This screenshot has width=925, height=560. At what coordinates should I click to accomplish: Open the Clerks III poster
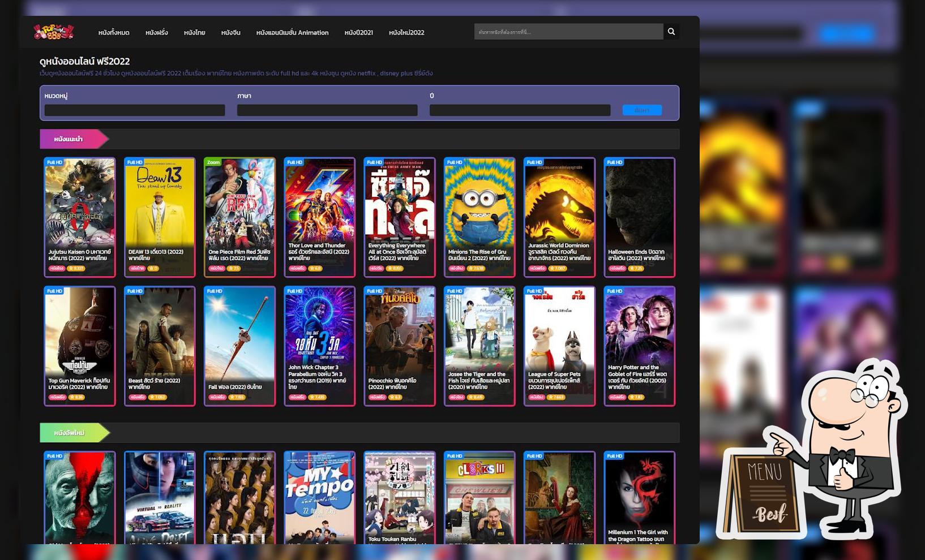[x=479, y=498]
